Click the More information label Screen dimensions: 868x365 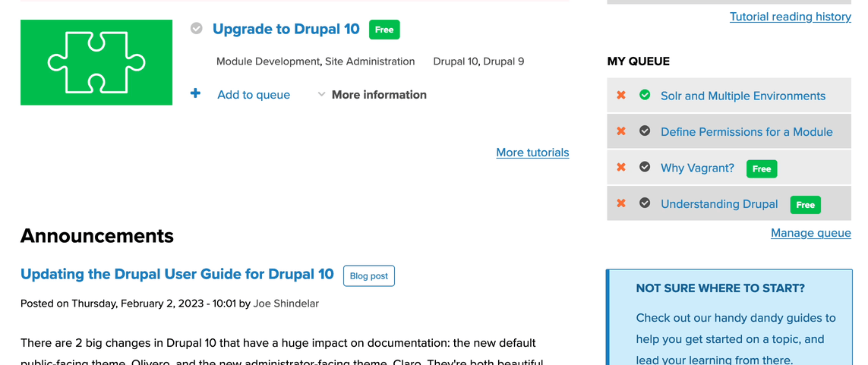coord(379,95)
